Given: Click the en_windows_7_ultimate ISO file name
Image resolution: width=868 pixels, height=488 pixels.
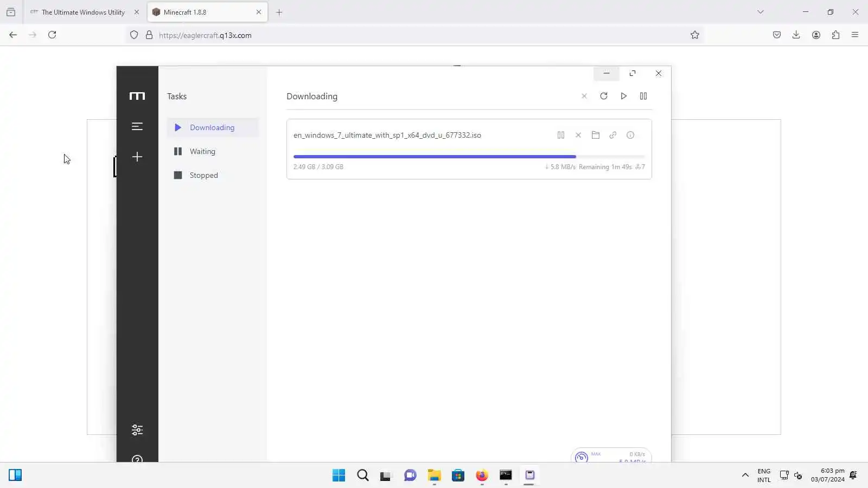Looking at the screenshot, I should [x=387, y=135].
